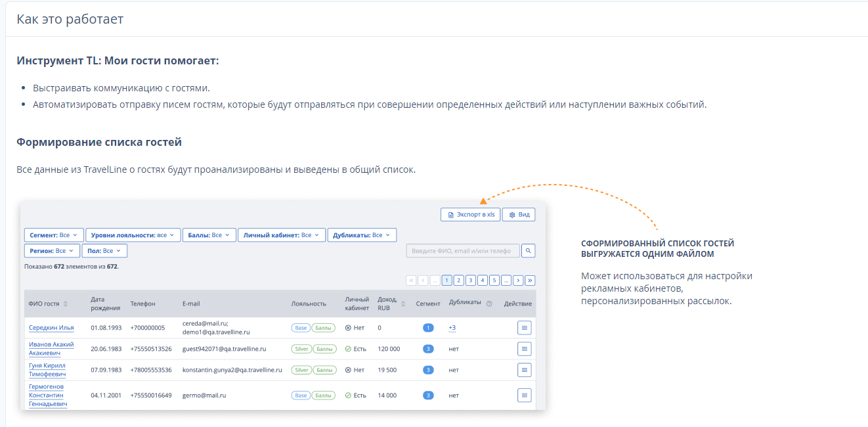The height and width of the screenshot is (427, 868).
Task: Click the Формирование списка гостей heading
Action: tap(99, 142)
